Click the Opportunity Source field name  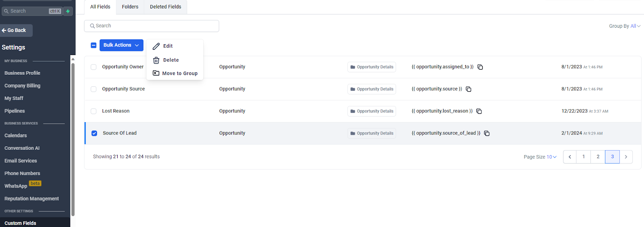[x=123, y=89]
